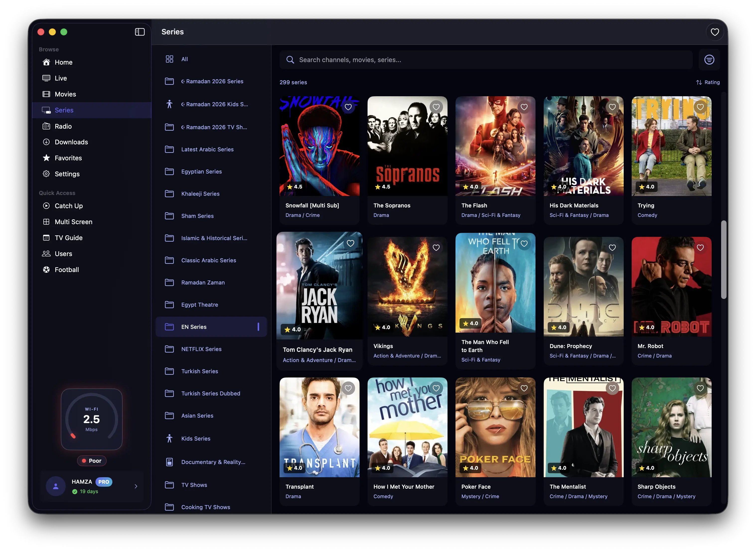The height and width of the screenshot is (551, 756).
Task: Open the Live section
Action: pyautogui.click(x=91, y=78)
